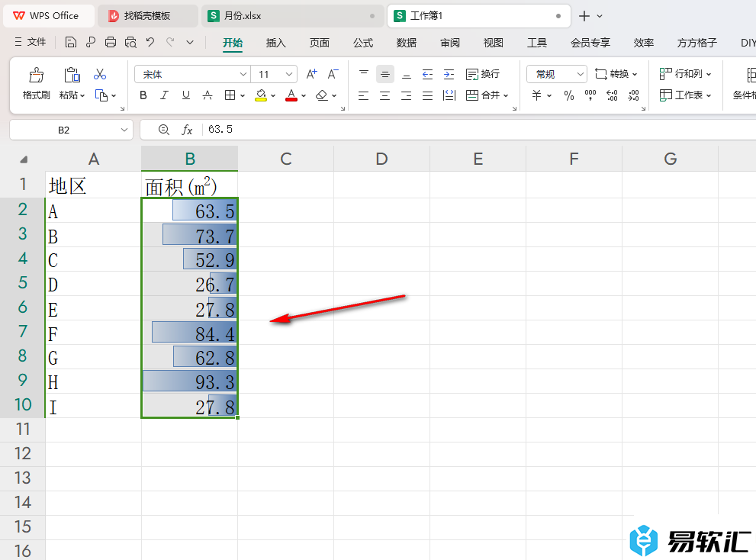Align text to top of cell
The image size is (756, 560).
[364, 74]
